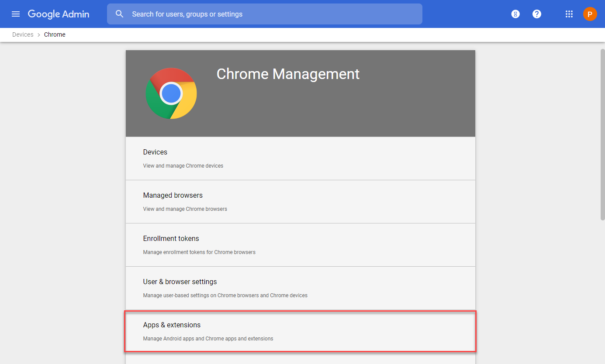Open Apps & extensions
Viewport: 605px width, 364px height.
[301, 331]
